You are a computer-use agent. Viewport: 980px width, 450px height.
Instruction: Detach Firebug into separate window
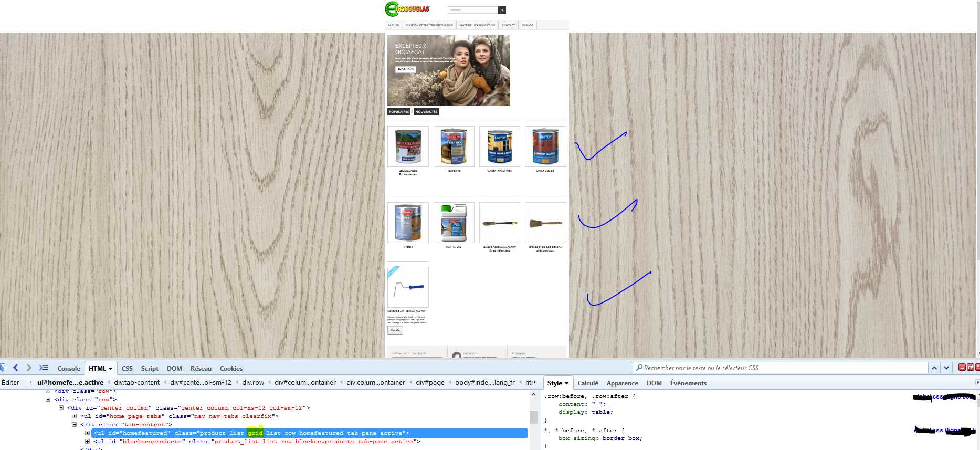(x=970, y=367)
